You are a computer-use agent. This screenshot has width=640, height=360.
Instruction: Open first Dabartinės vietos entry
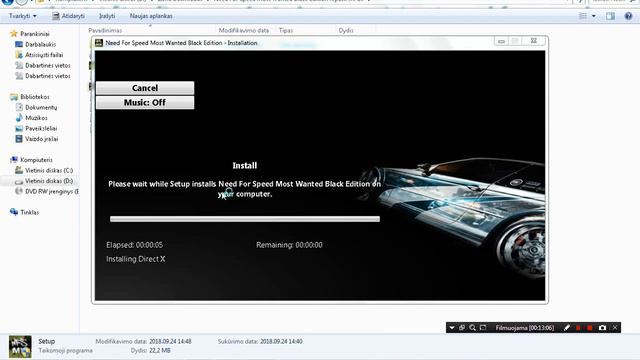tap(48, 65)
